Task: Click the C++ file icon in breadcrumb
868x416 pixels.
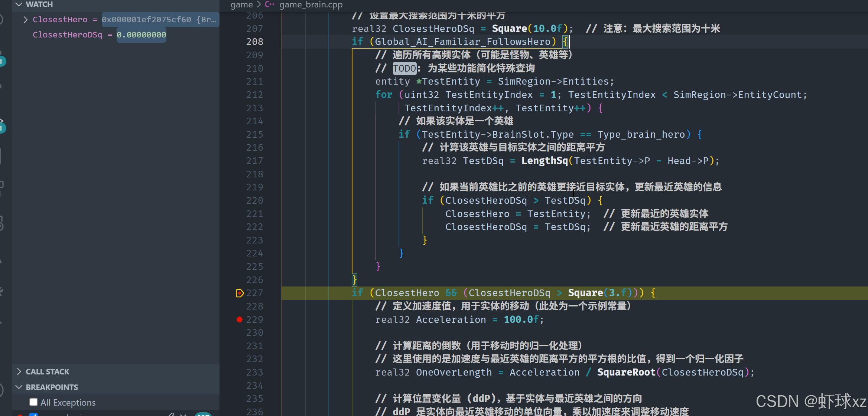Action: pos(270,4)
